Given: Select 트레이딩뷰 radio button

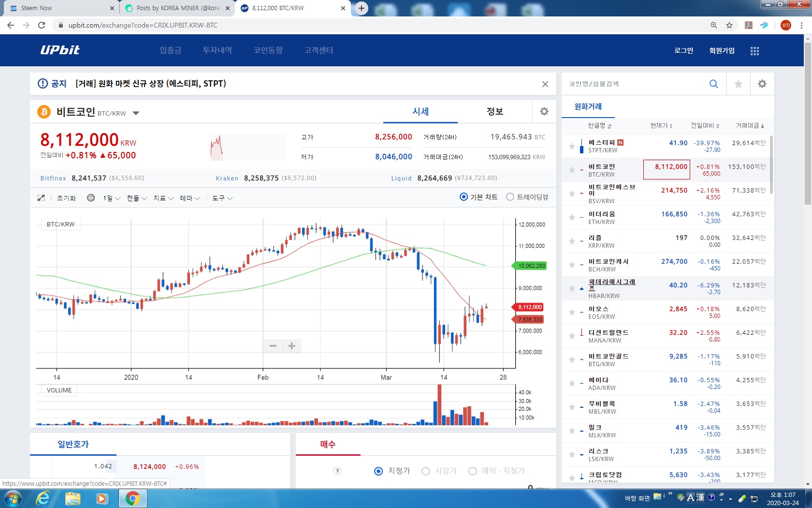Looking at the screenshot, I should (x=510, y=197).
